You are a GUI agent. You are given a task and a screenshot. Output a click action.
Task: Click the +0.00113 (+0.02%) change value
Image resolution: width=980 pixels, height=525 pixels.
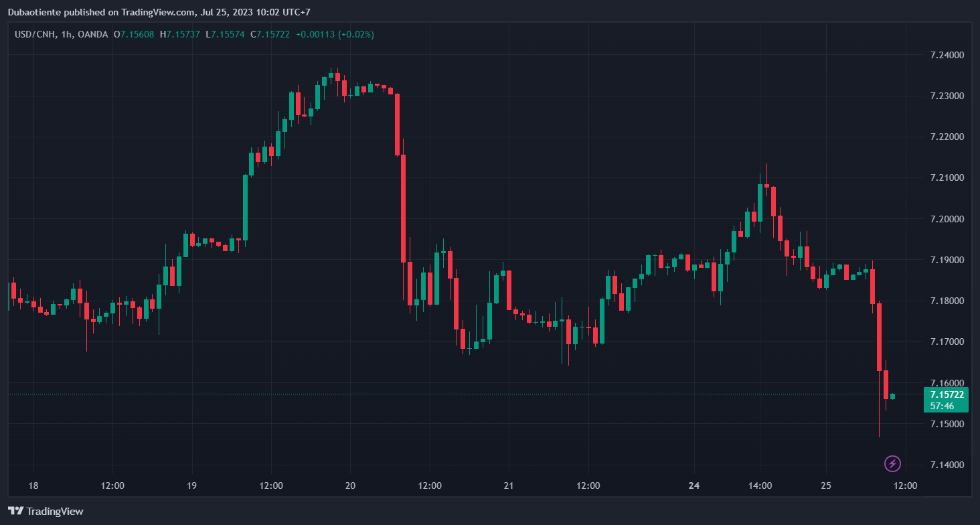pyautogui.click(x=335, y=34)
